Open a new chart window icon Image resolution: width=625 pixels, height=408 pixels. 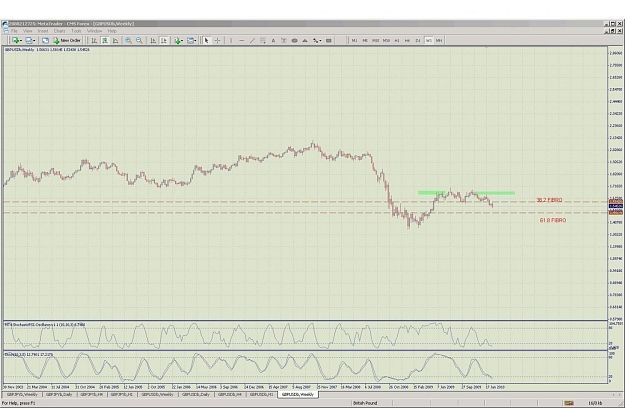click(x=15, y=40)
